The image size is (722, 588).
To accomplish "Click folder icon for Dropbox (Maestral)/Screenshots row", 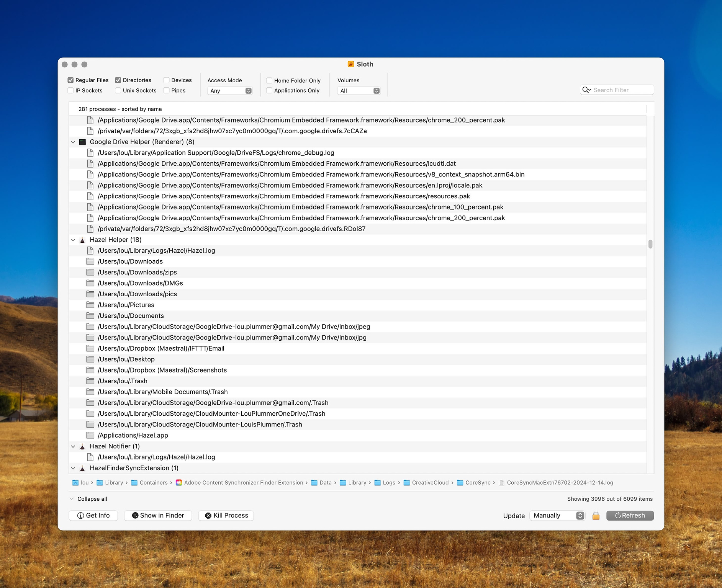I will (x=90, y=370).
